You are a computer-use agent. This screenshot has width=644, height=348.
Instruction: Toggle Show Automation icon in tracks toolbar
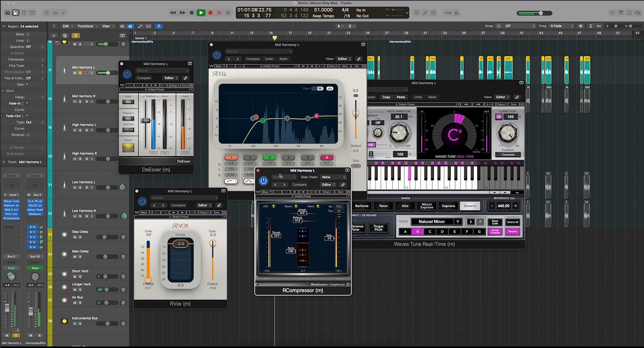pos(140,26)
